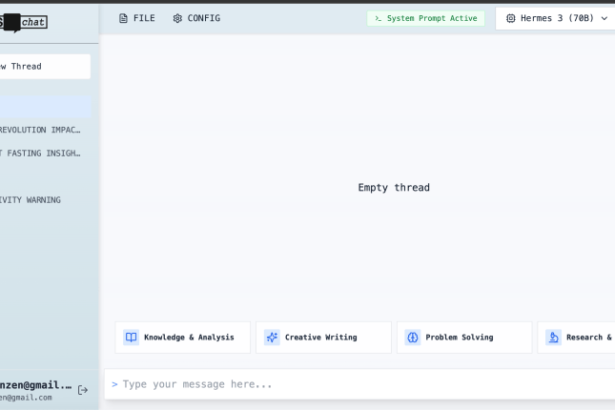Click the log out icon

point(83,390)
